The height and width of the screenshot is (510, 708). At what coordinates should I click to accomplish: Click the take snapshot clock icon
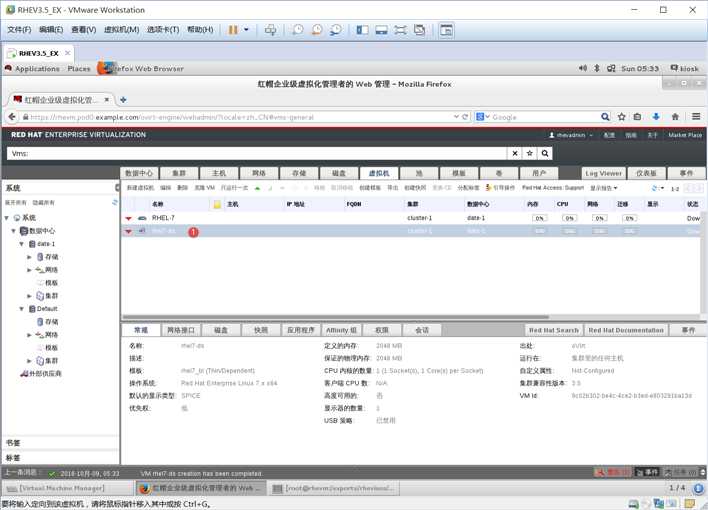pyautogui.click(x=298, y=30)
